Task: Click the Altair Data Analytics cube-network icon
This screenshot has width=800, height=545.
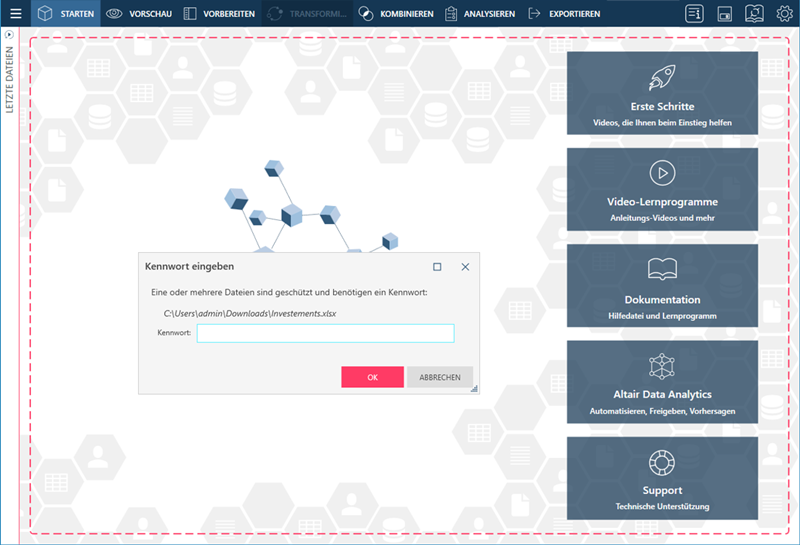Action: [662, 366]
